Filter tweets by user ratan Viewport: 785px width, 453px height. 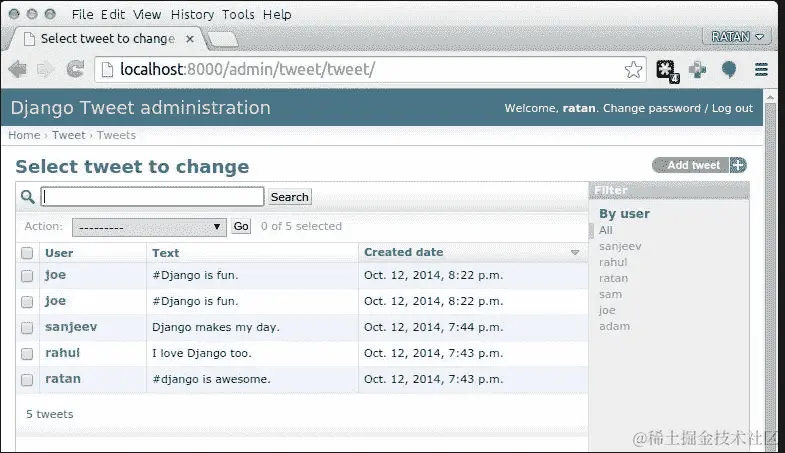pos(613,278)
